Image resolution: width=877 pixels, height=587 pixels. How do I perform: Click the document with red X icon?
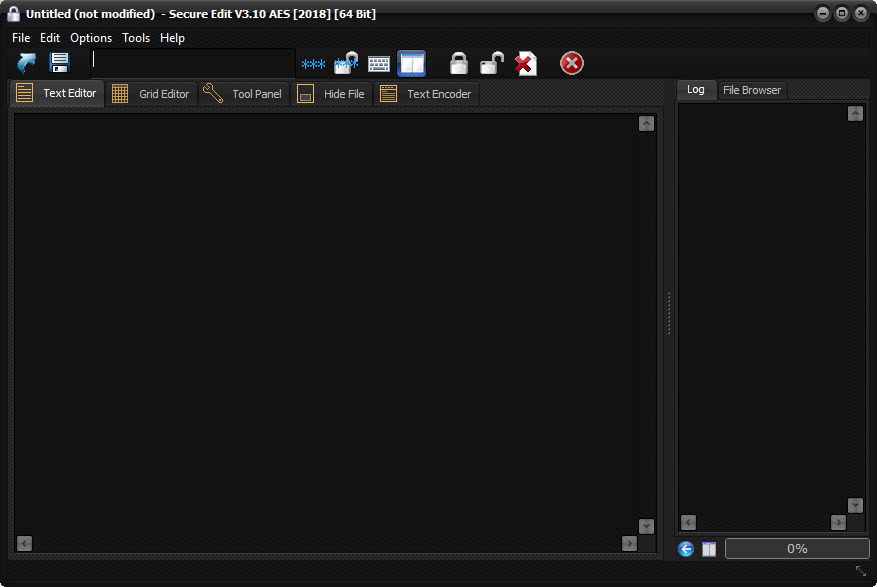[x=526, y=63]
